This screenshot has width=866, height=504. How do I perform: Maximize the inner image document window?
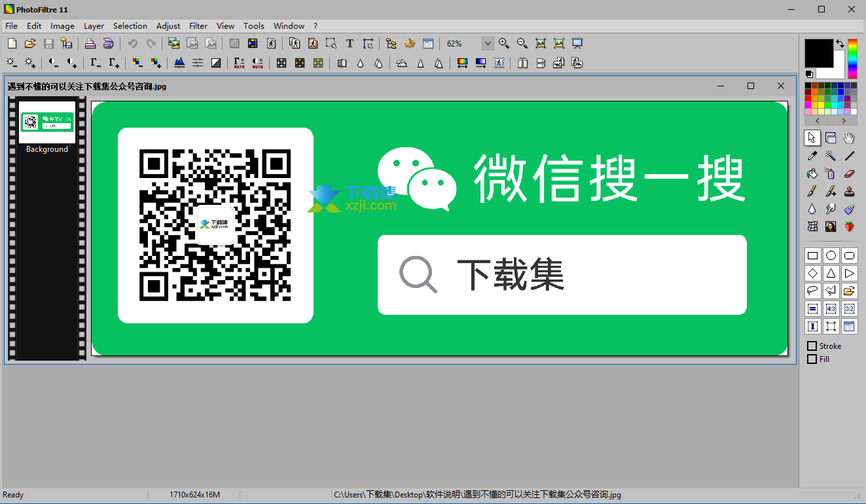pyautogui.click(x=751, y=86)
